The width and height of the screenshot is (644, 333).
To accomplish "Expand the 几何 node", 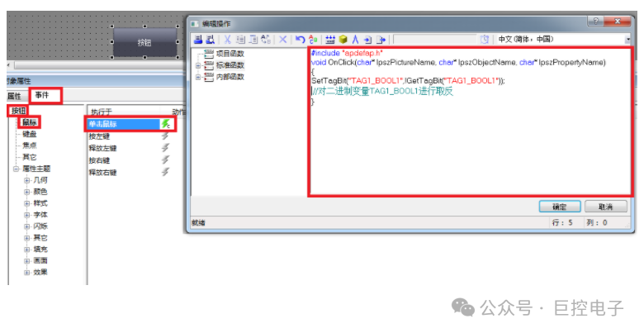I will click(27, 180).
